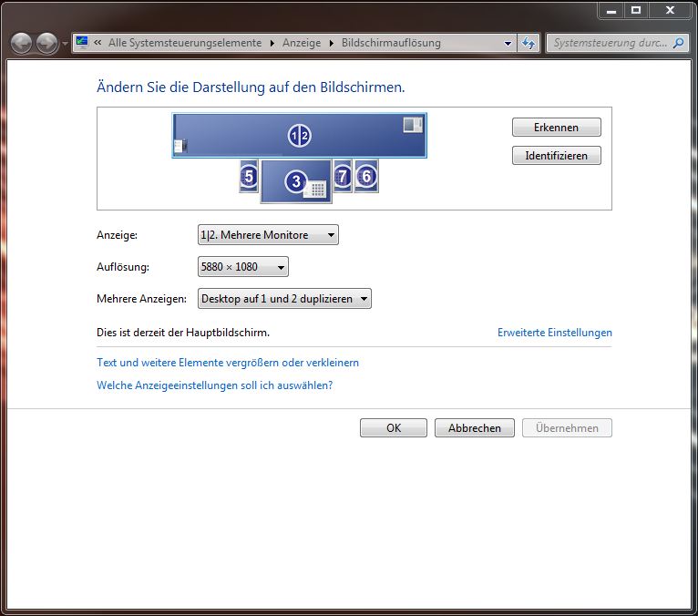Image resolution: width=698 pixels, height=616 pixels.
Task: Open the Anzeige monitor dropdown
Action: [x=268, y=234]
